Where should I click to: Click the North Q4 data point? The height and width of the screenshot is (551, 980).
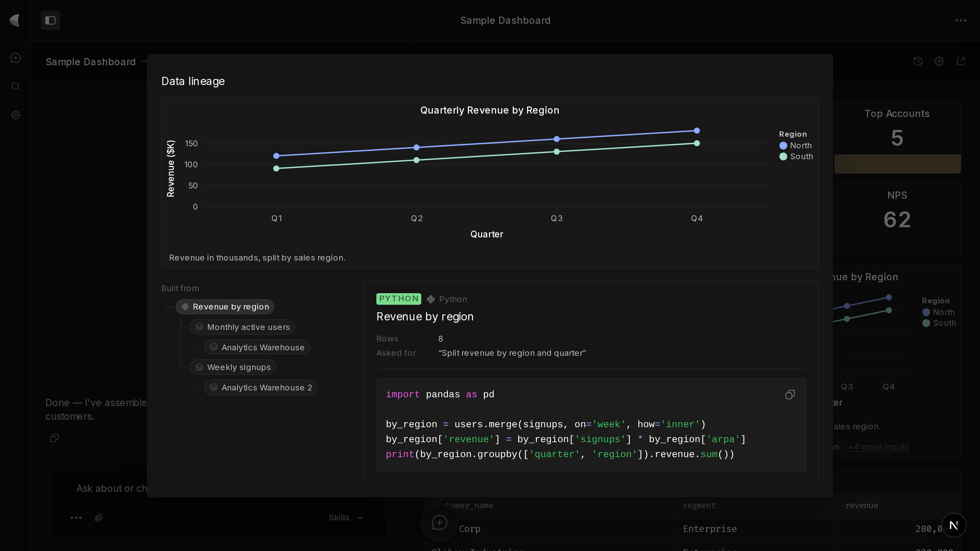tap(697, 131)
